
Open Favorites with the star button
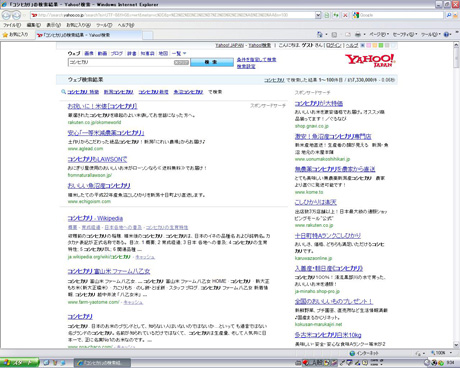point(5,35)
